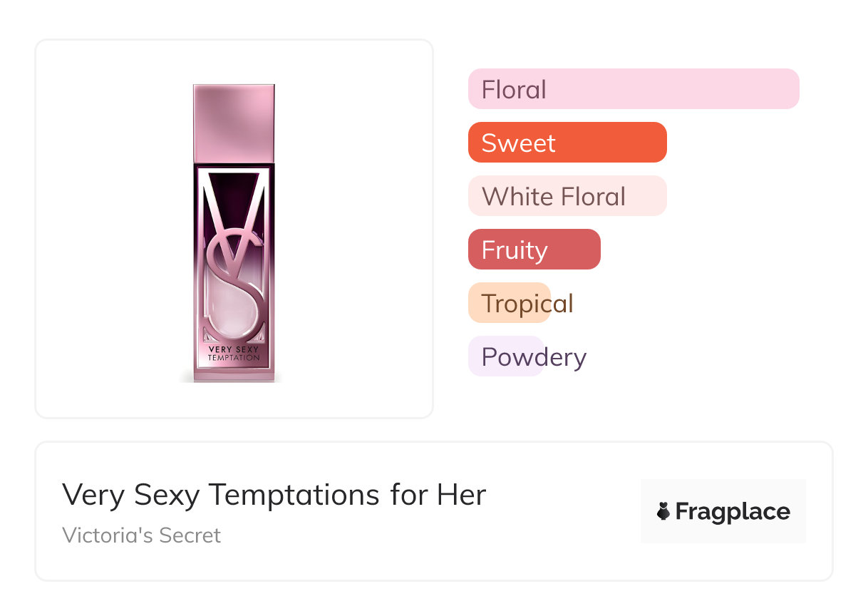Choose the White Floral accord bar
Image resolution: width=868 pixels, height=616 pixels.
point(567,196)
